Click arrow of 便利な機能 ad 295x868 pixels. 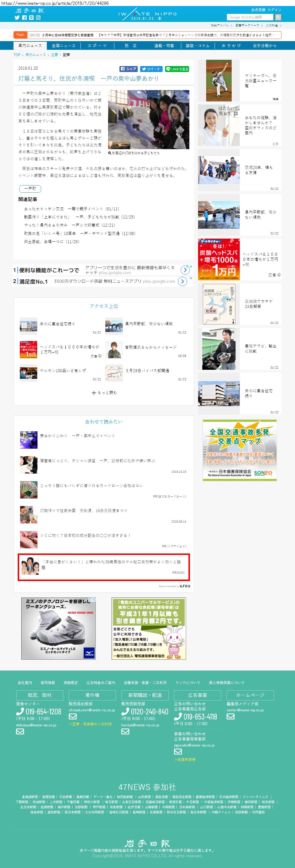pyautogui.click(x=185, y=270)
